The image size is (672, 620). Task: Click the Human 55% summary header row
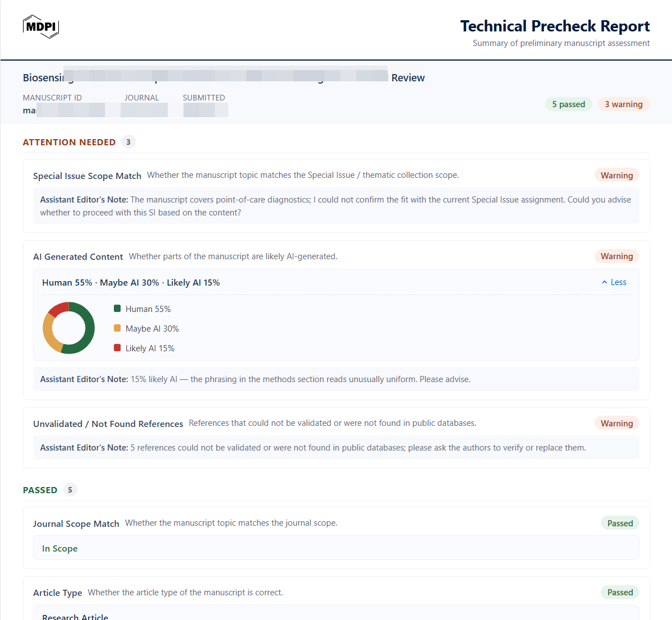[x=336, y=283]
